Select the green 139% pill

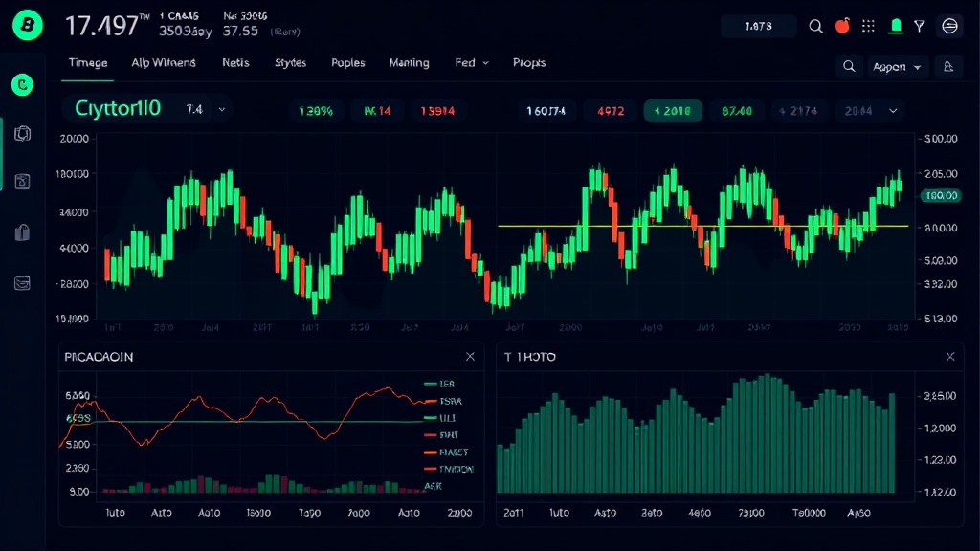pos(316,111)
